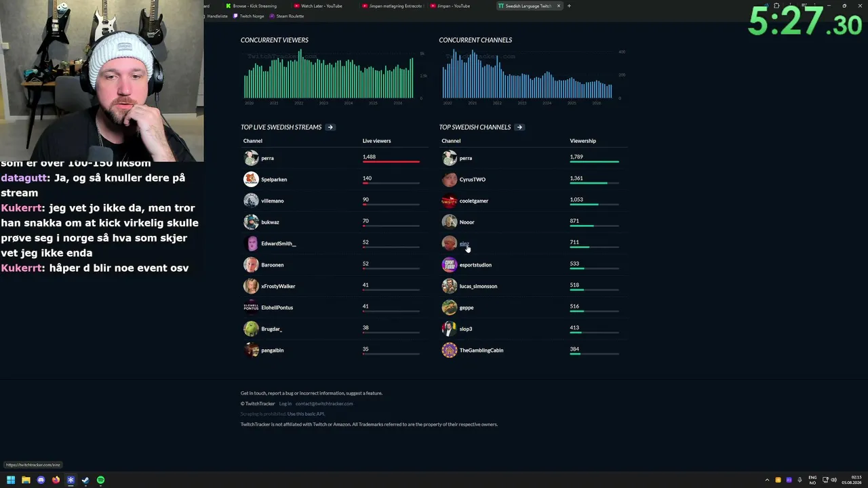This screenshot has width=868, height=488.
Task: Click the Concurrent Viewers bar chart
Action: coord(329,74)
